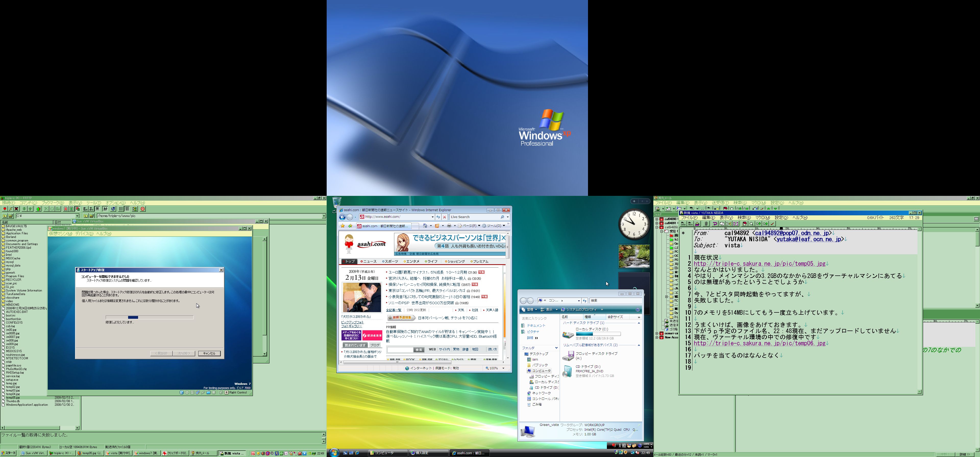
Task: Click the FFFTP connect plug icon
Action: 5,209
